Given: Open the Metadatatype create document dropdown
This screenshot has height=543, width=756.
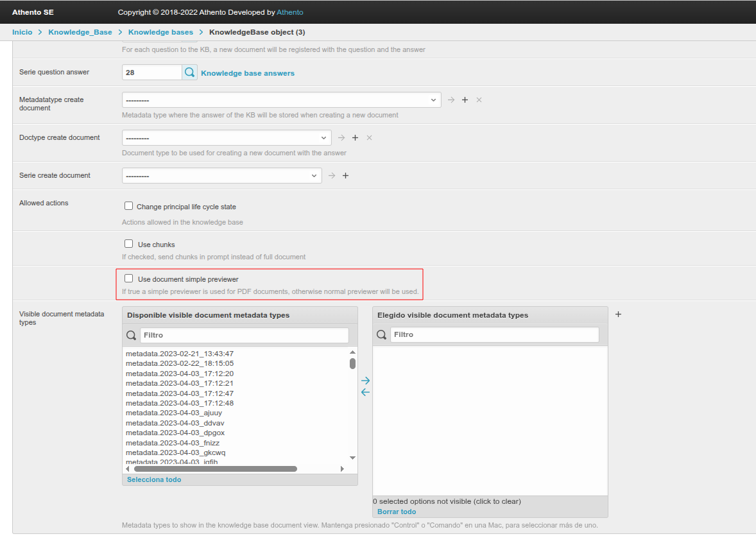Looking at the screenshot, I should pos(281,100).
